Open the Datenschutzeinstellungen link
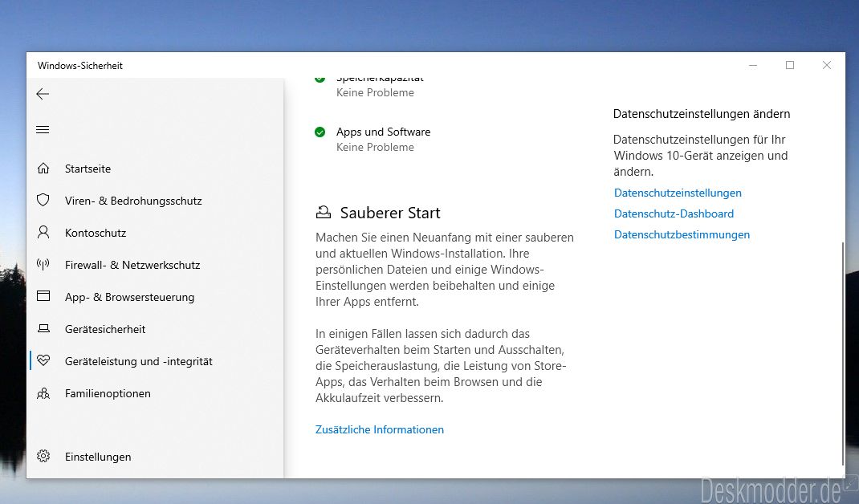Image resolution: width=859 pixels, height=504 pixels. pos(678,193)
